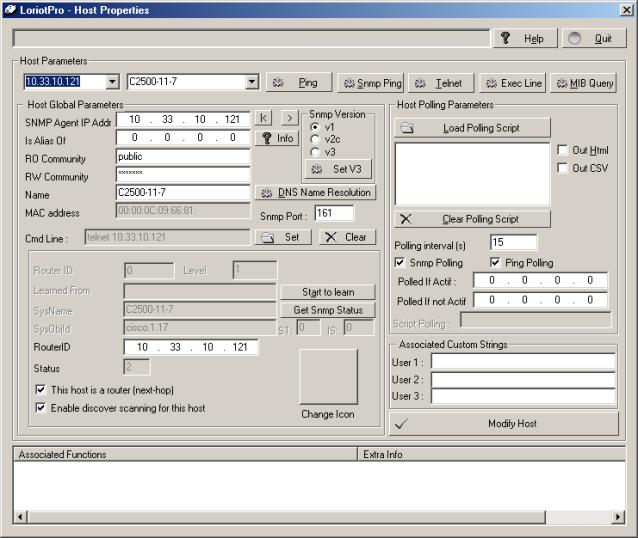Click the next arrow beside IP address

coord(288,118)
